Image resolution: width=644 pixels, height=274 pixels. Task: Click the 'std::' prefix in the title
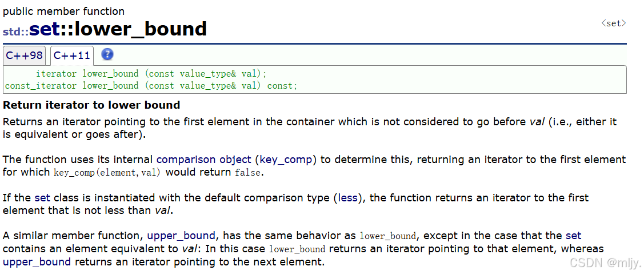[15, 31]
